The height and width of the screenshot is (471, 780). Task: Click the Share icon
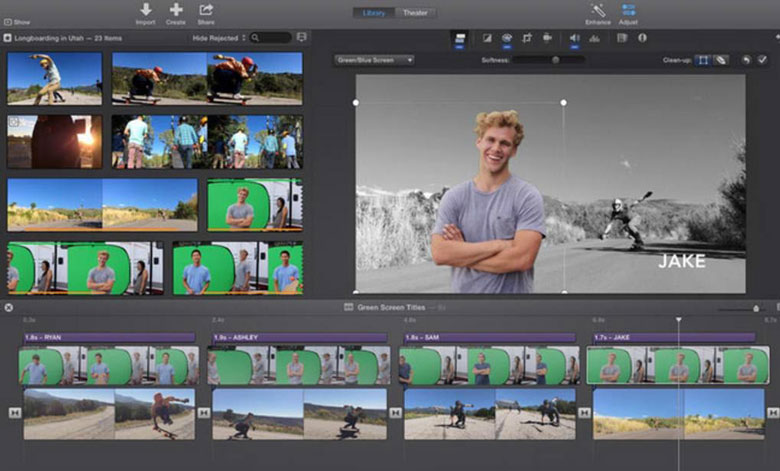coord(206,9)
